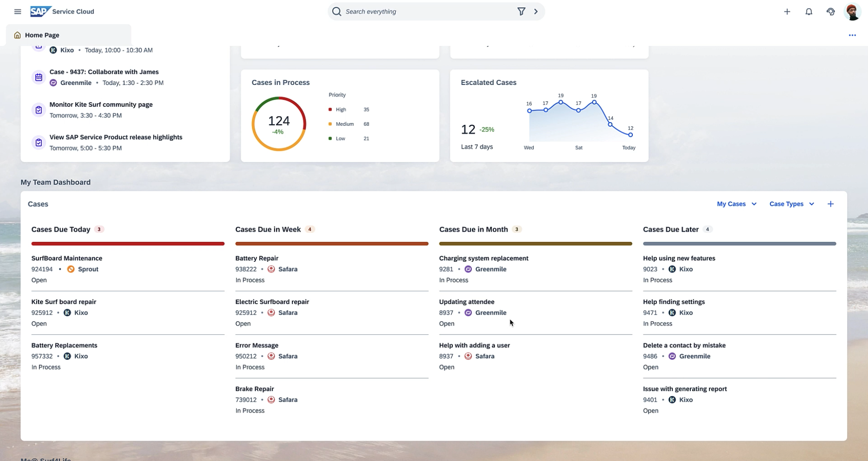Click the plus create icon in header

787,12
